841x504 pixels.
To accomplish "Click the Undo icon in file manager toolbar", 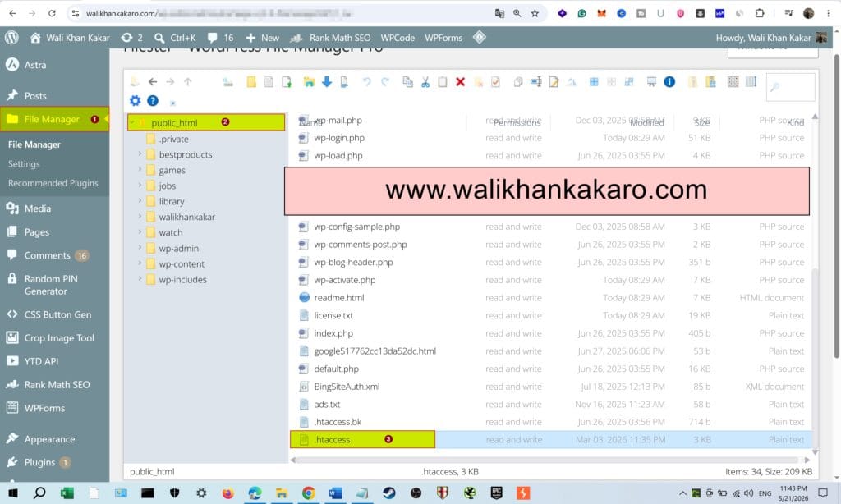I will tap(366, 81).
